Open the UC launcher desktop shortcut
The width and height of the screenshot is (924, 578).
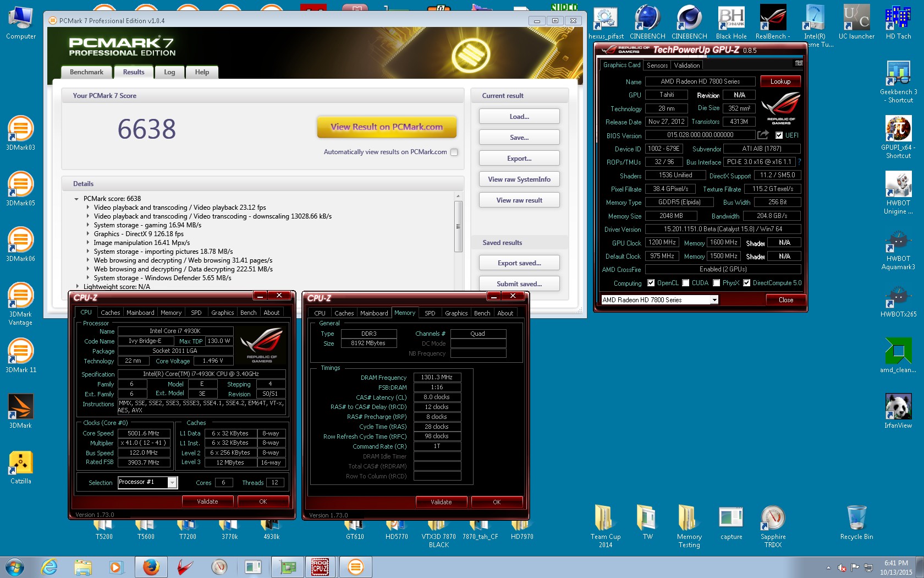click(x=856, y=23)
